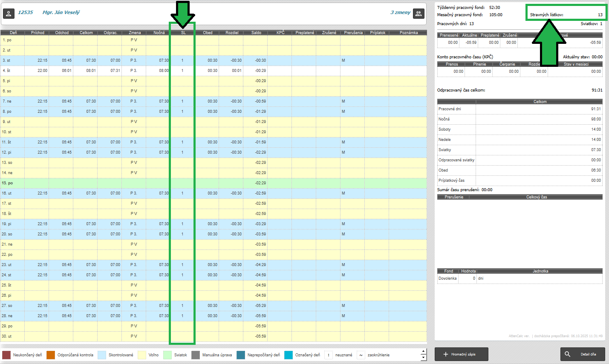Click the SL column header
This screenshot has width=609, height=364.
click(183, 33)
